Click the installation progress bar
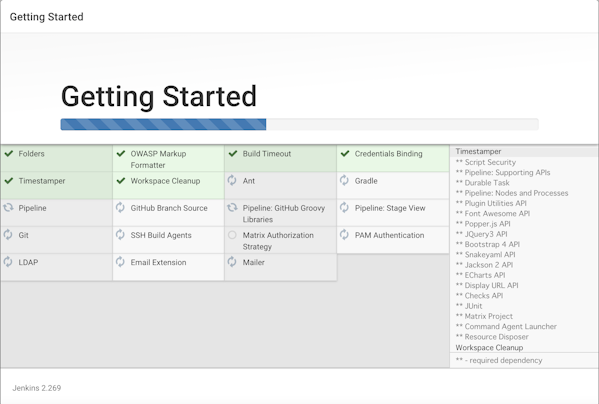 pos(300,124)
